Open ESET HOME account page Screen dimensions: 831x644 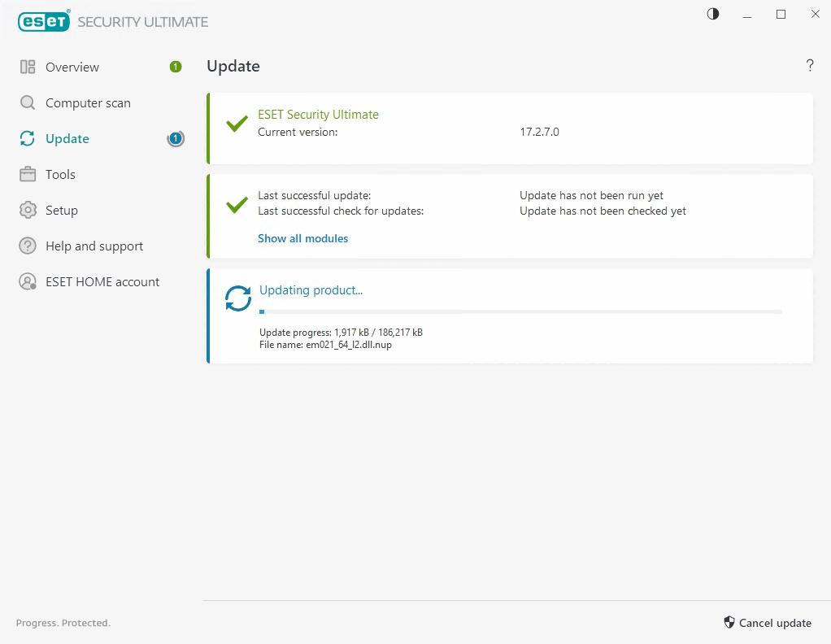pos(102,281)
